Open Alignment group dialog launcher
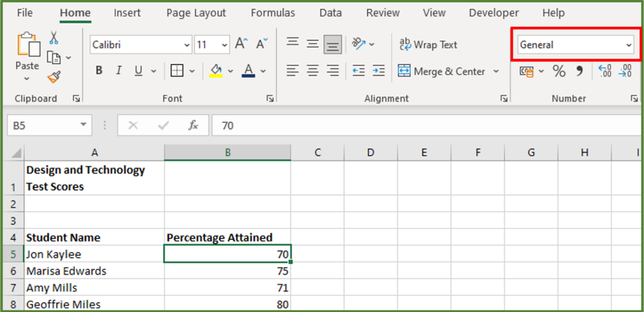Viewport: 644px width, 312px height. 504,99
